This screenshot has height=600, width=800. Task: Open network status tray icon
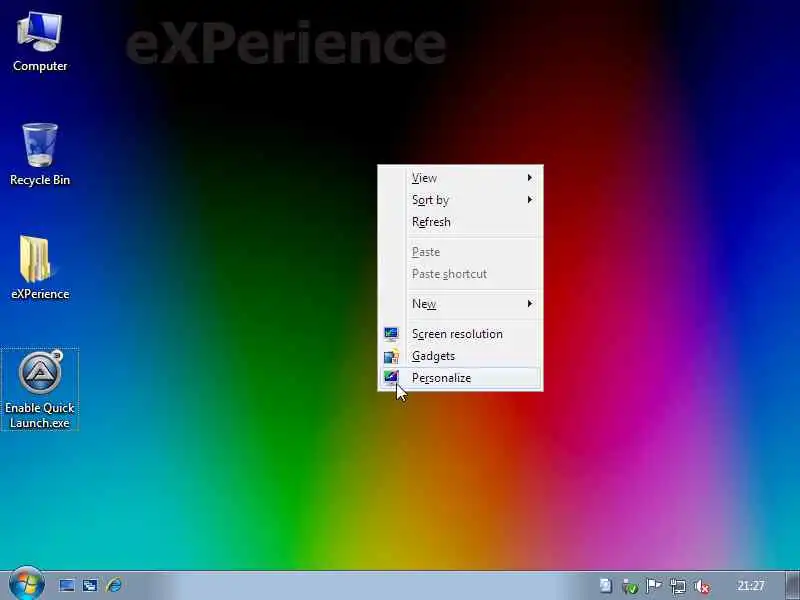coord(678,586)
